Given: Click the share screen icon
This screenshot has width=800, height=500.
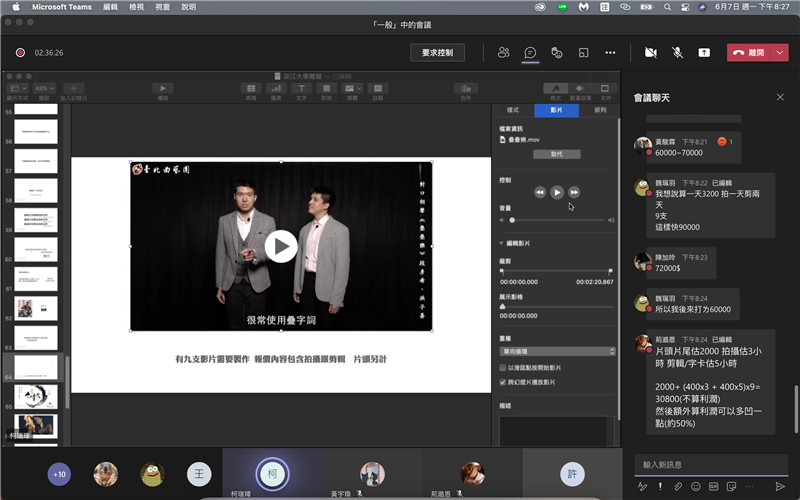Looking at the screenshot, I should click(x=704, y=52).
